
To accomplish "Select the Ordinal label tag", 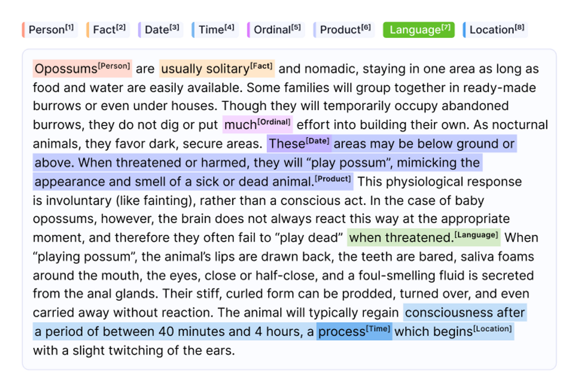I will click(276, 30).
